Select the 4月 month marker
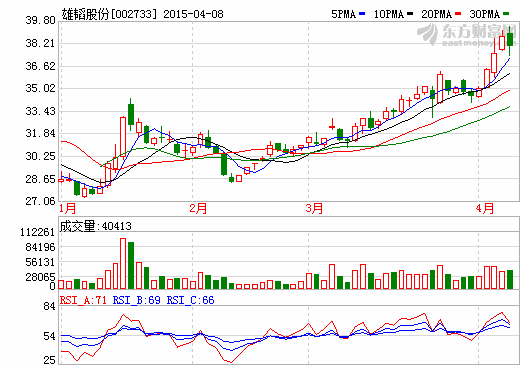Viewport: 520px width, 365px height. point(485,209)
